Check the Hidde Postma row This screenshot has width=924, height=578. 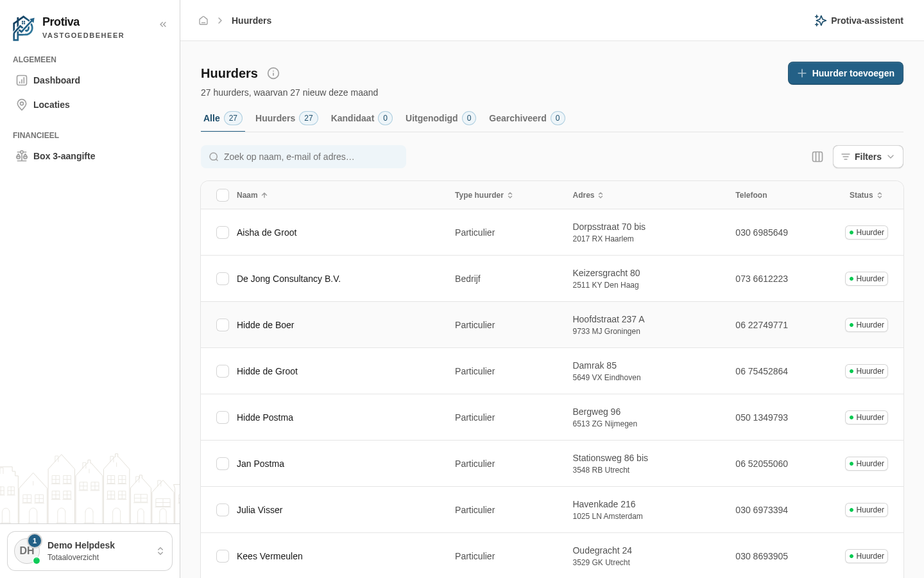click(223, 417)
